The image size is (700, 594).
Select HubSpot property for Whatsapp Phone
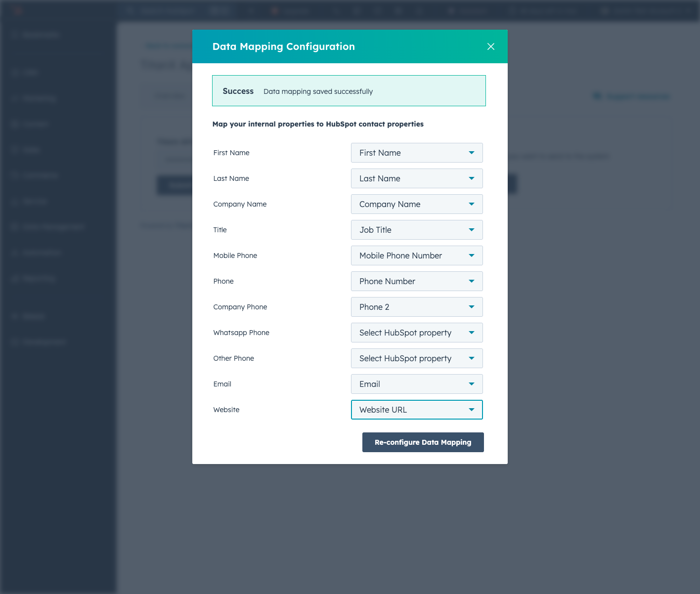tap(417, 333)
